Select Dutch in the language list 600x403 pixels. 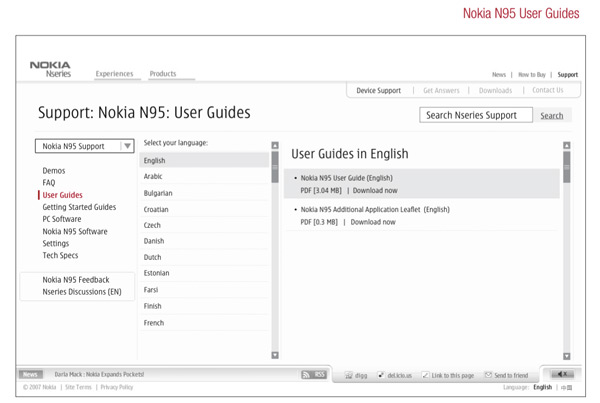pyautogui.click(x=204, y=257)
